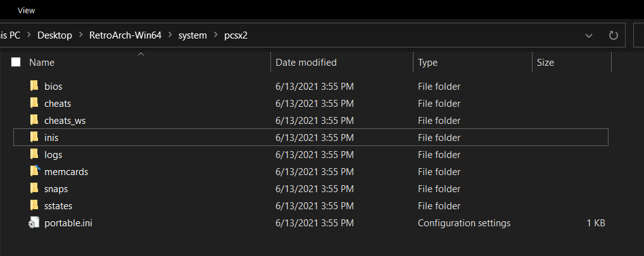This screenshot has width=644, height=256.
Task: Click the portable.ini file icon
Action: click(x=34, y=222)
